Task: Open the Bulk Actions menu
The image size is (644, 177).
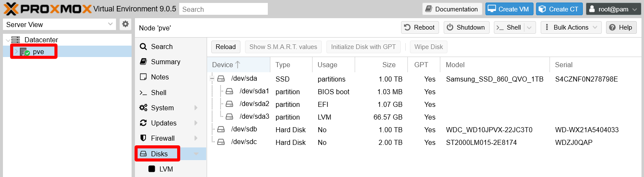Action: (571, 27)
